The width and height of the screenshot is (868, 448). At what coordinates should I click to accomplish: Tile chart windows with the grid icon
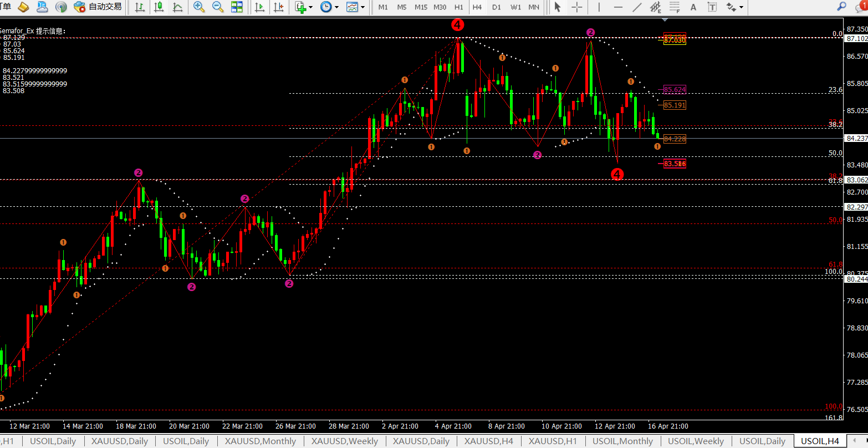pos(237,7)
